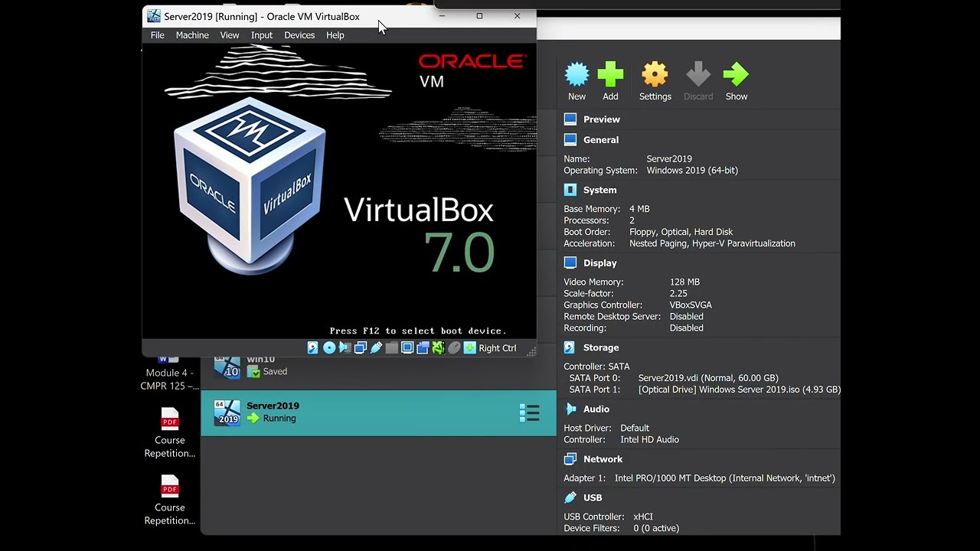Click the audio Controller value Intel HD Audio

649,440
